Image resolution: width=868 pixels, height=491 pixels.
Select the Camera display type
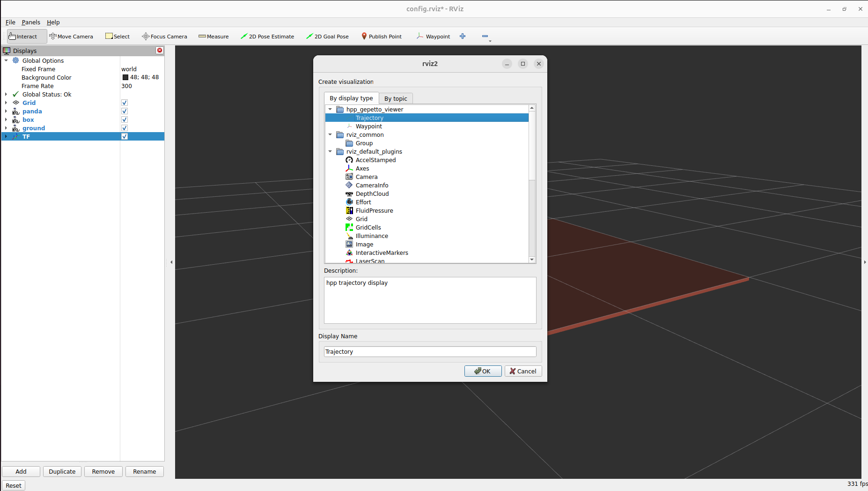point(367,177)
